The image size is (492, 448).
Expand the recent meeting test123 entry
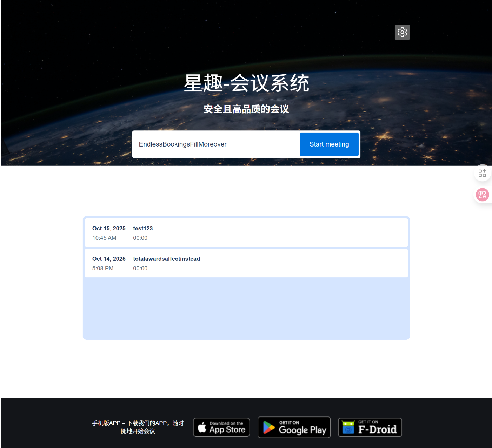point(246,232)
